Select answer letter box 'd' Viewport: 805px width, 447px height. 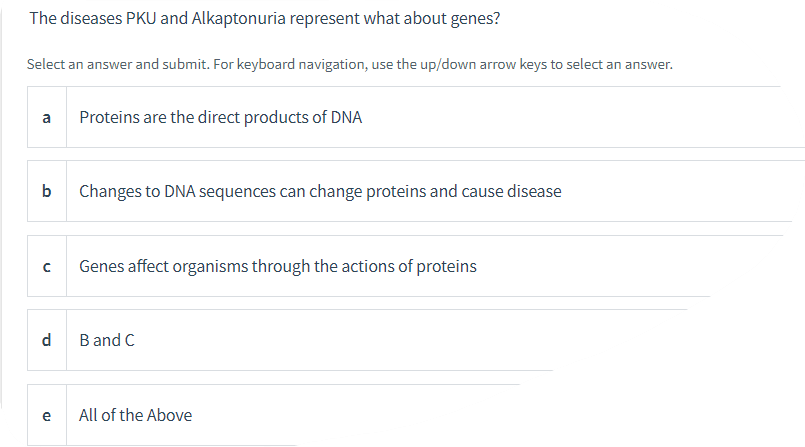tap(47, 340)
